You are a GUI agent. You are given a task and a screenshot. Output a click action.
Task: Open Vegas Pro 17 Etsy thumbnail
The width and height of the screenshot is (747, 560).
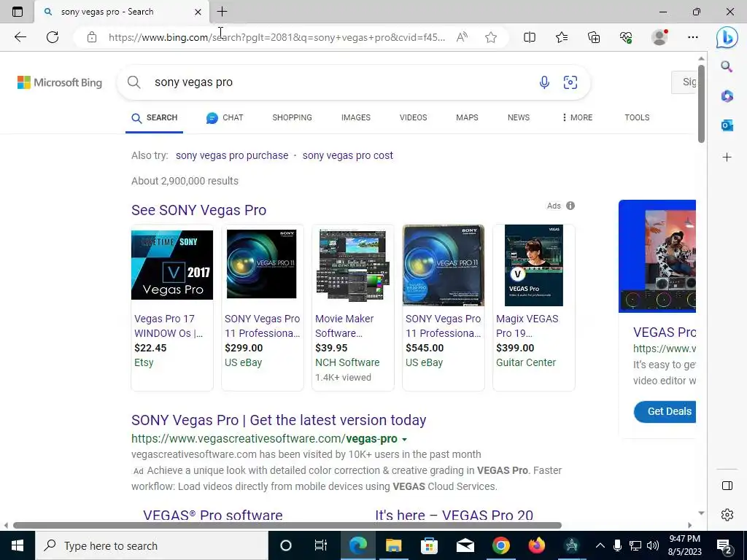[x=172, y=265]
